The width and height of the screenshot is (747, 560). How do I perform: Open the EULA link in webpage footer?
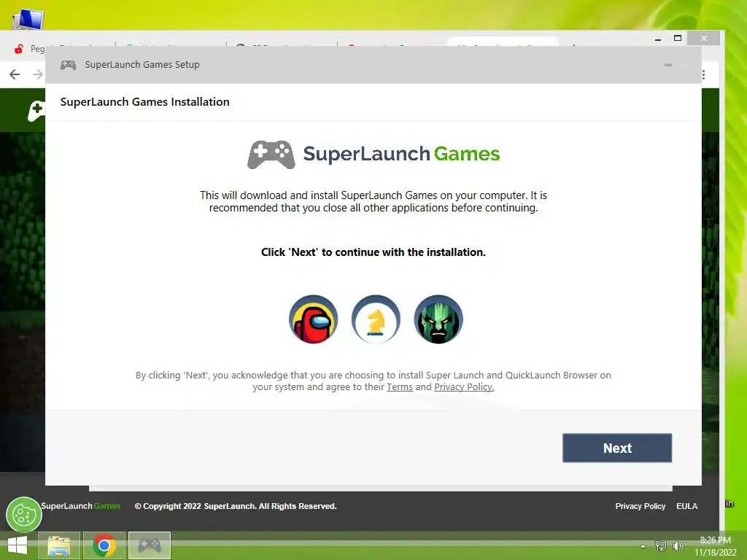click(x=686, y=506)
